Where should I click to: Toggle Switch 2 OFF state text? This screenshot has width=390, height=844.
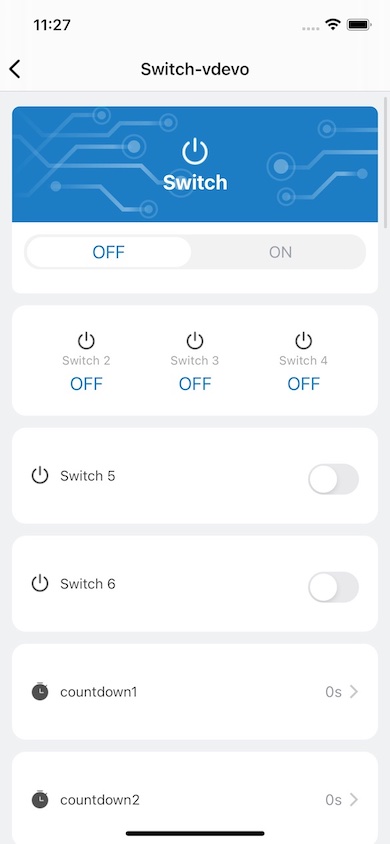[86, 384]
